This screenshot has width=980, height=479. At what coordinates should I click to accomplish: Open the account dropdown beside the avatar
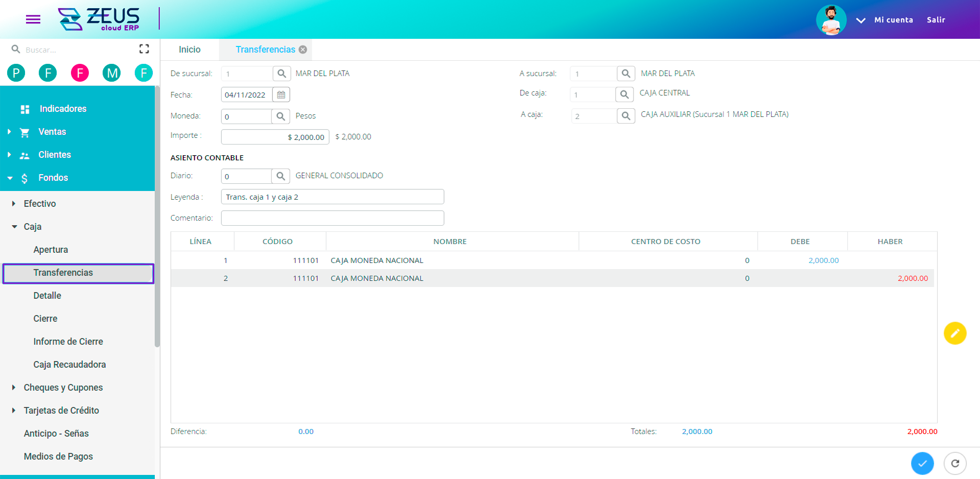pyautogui.click(x=860, y=20)
